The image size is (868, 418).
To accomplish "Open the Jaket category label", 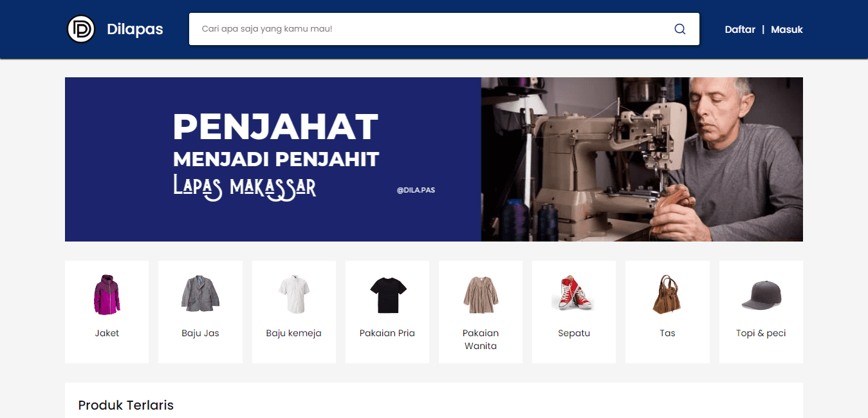I will pos(107,333).
